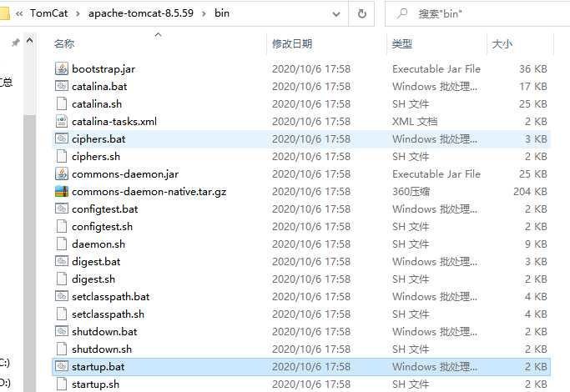Click the shutdown.bat batch file icon
Image resolution: width=570 pixels, height=392 pixels.
tap(62, 331)
